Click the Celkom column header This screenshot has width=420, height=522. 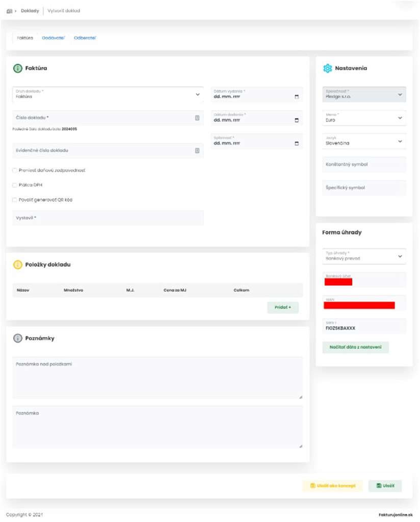pos(241,290)
